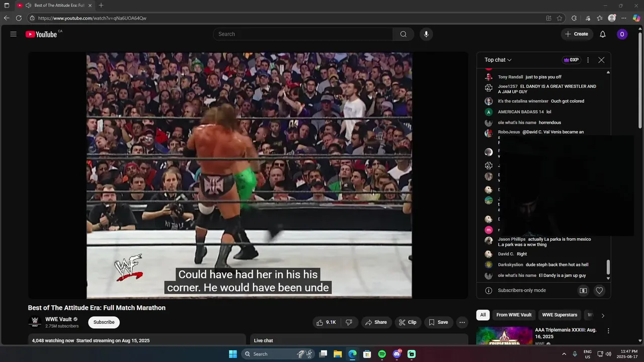The height and width of the screenshot is (362, 644).
Task: Save the video to a playlist
Action: click(438, 322)
